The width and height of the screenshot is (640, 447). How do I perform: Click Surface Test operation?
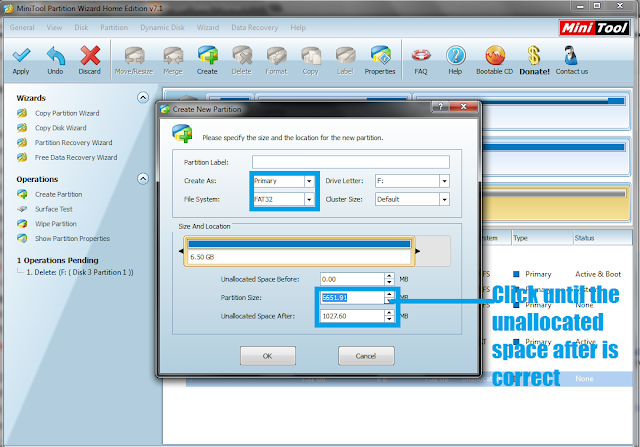tap(53, 209)
